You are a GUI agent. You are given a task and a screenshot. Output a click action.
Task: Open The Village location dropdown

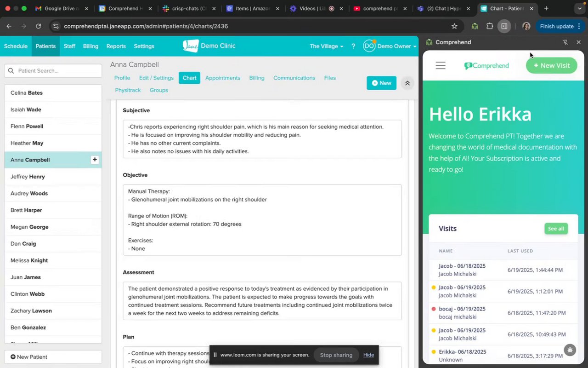(327, 46)
